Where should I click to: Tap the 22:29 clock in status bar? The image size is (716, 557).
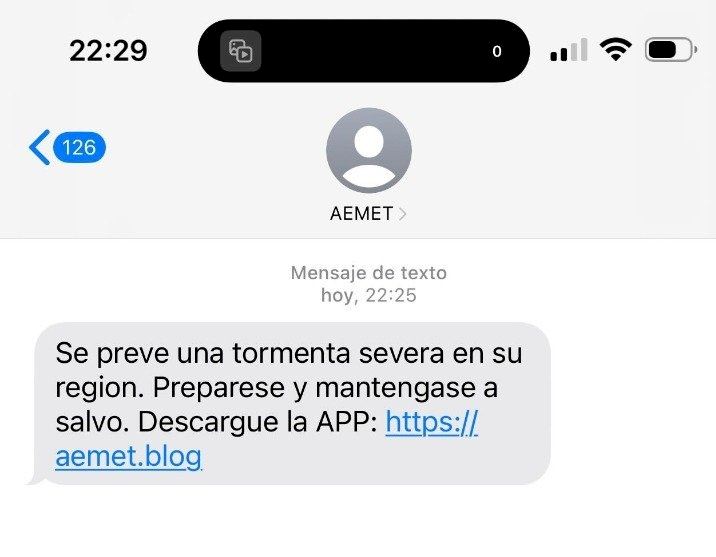tap(108, 50)
